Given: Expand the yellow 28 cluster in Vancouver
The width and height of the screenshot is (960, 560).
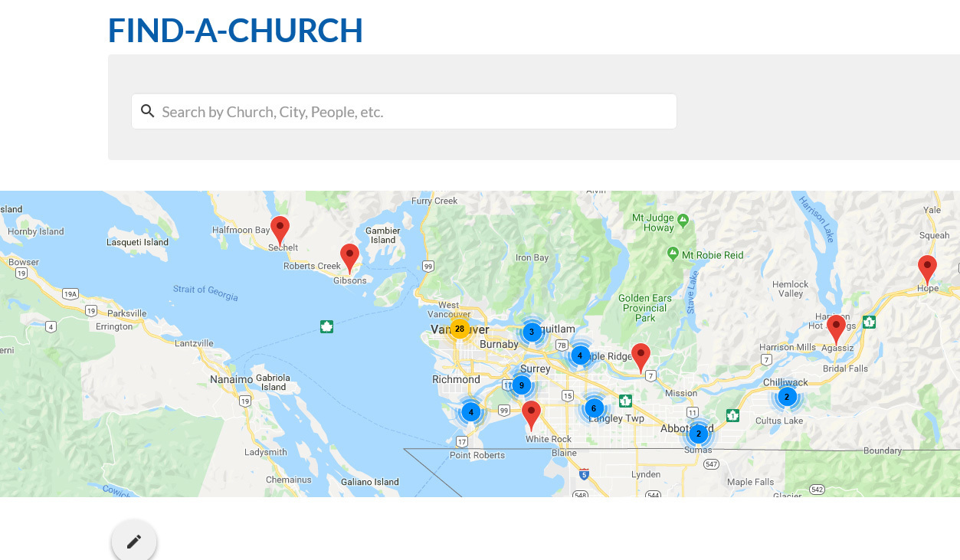Looking at the screenshot, I should 459,329.
